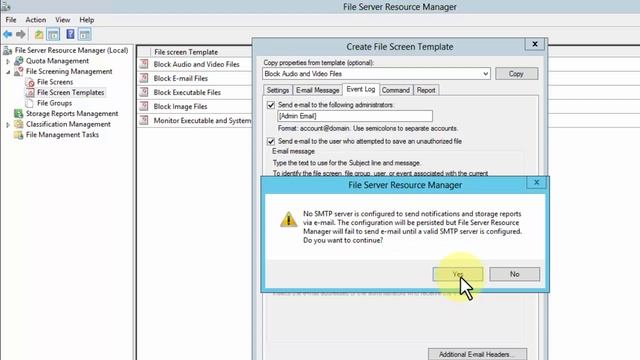Switch to the E-mail Message tab
The width and height of the screenshot is (640, 360).
(x=318, y=90)
